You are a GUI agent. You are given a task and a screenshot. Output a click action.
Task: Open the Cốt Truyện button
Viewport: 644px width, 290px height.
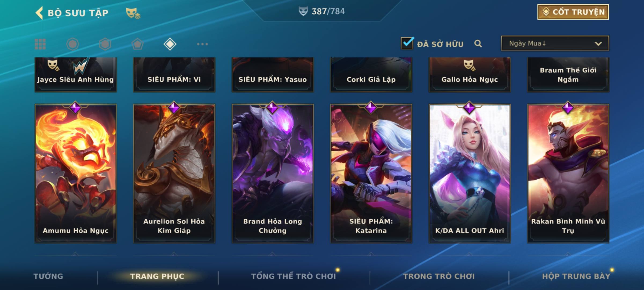click(x=573, y=12)
